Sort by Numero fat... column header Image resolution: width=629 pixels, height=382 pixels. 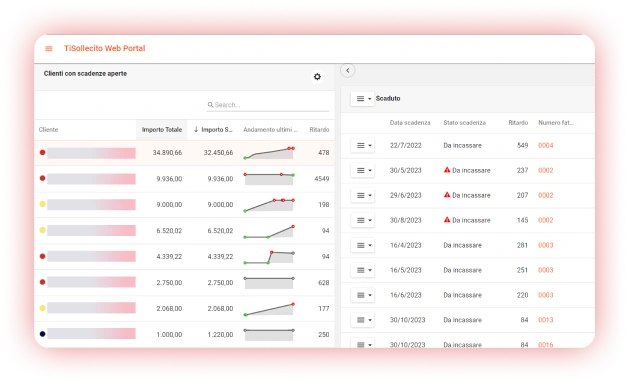coord(556,122)
